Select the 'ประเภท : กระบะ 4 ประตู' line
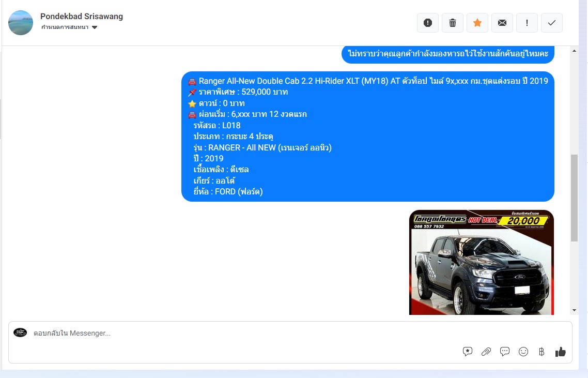The image size is (588, 378). pos(233,137)
